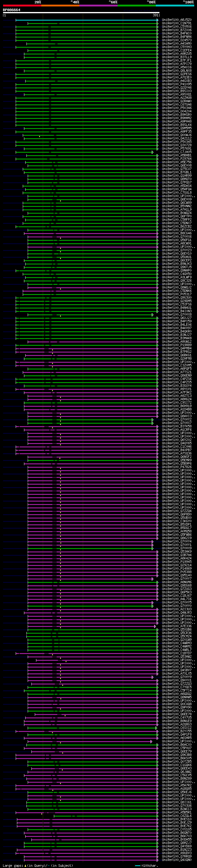197x868 pixels.
Task: Click the UniRef100_A8CW91 label
Action: click(x=177, y=243)
